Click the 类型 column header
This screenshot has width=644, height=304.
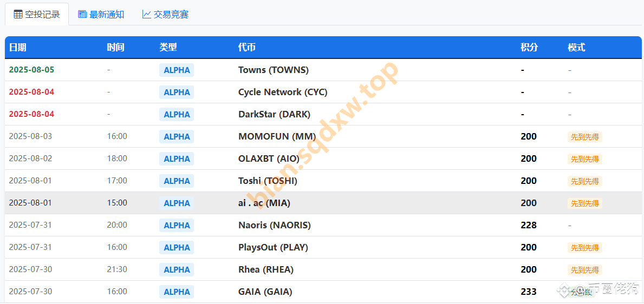pos(168,48)
